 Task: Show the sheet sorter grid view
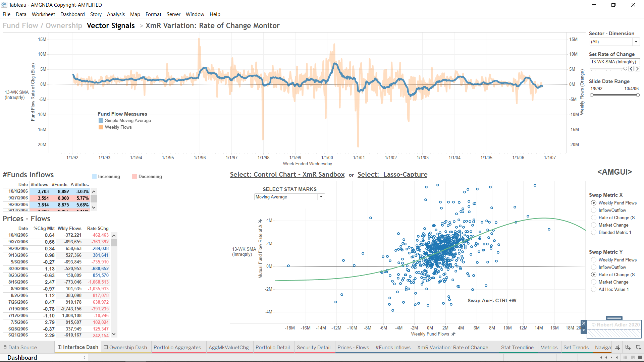click(x=625, y=358)
